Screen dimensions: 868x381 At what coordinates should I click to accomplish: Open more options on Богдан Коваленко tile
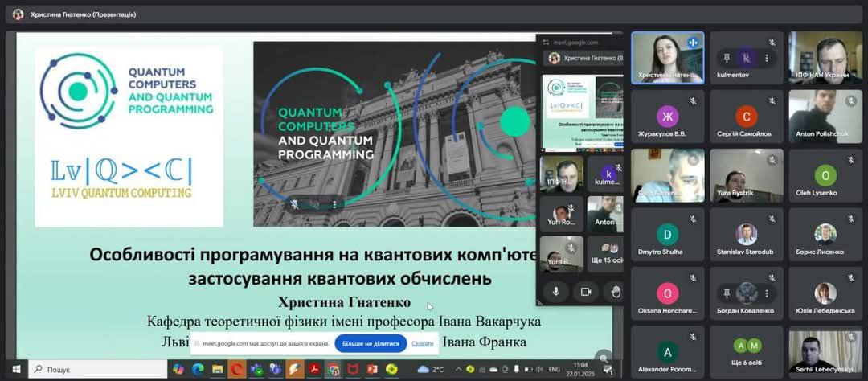click(x=767, y=293)
